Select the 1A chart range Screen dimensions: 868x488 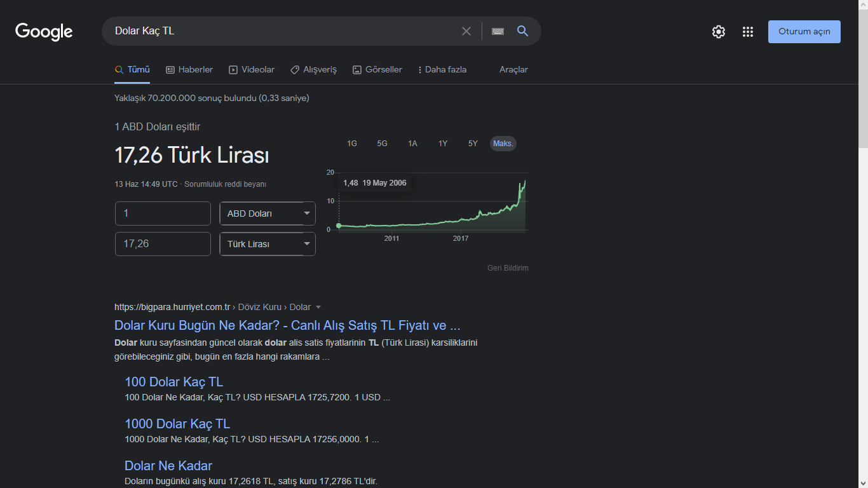[x=412, y=144]
